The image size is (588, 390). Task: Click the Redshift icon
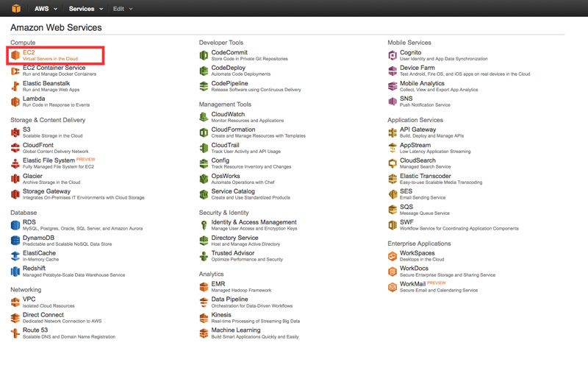15,271
